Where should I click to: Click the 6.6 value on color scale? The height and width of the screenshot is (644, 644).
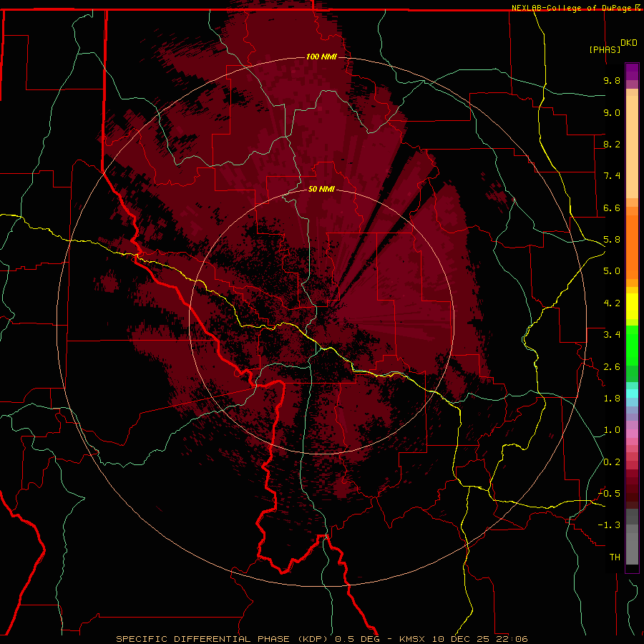[612, 208]
